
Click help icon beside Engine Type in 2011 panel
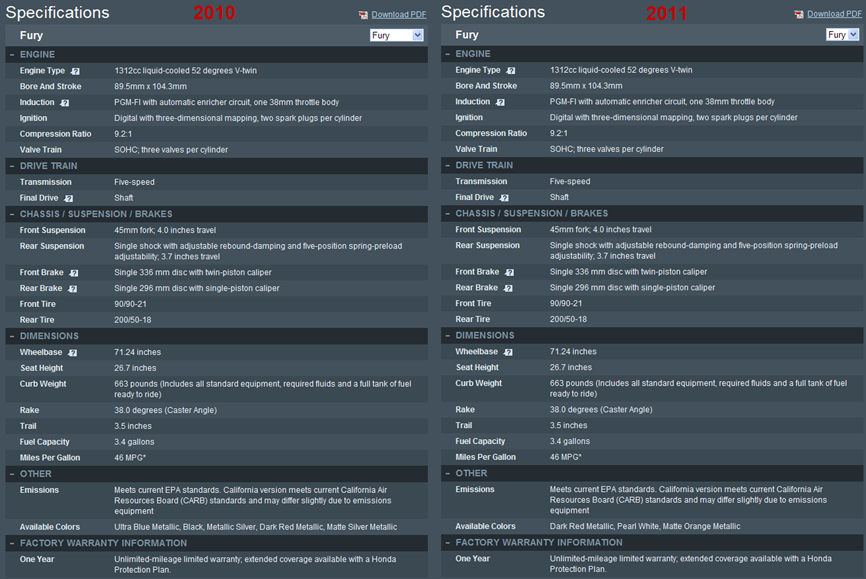click(511, 71)
